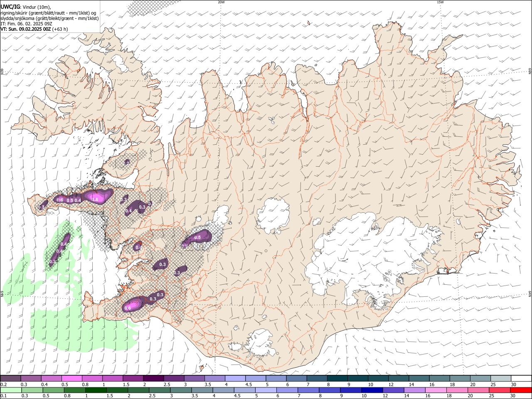The height and width of the screenshot is (399, 532).
Task: Select the dark teal 8 swatch, upper legend
Action: coord(337,379)
